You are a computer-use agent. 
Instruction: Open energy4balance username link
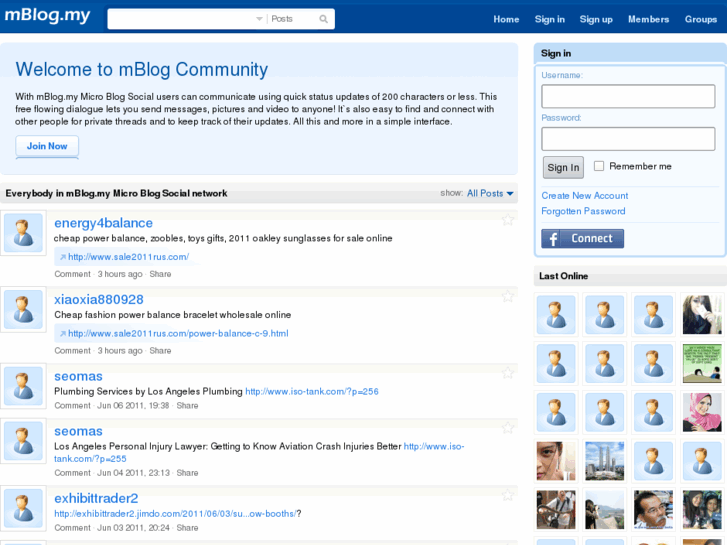point(103,223)
